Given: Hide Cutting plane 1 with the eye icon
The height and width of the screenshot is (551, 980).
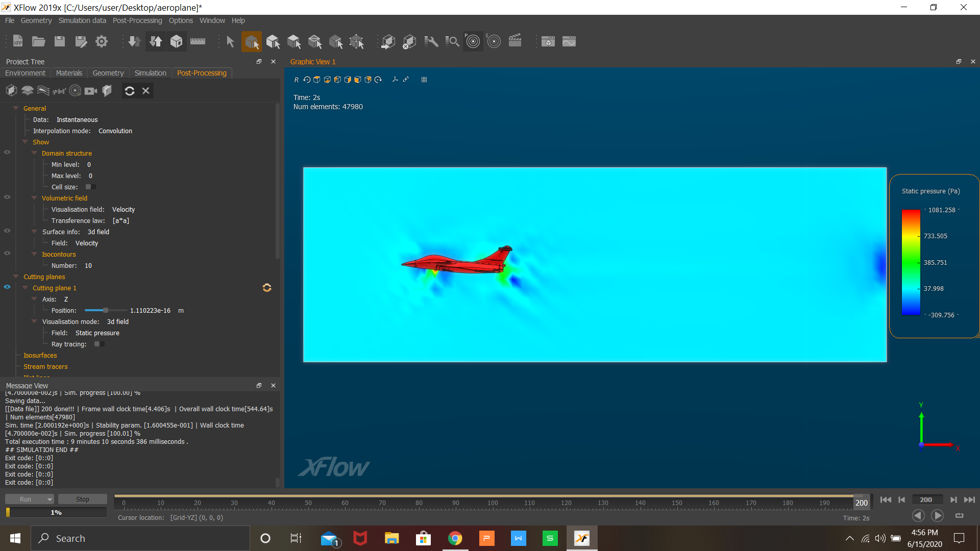Looking at the screenshot, I should (7, 287).
